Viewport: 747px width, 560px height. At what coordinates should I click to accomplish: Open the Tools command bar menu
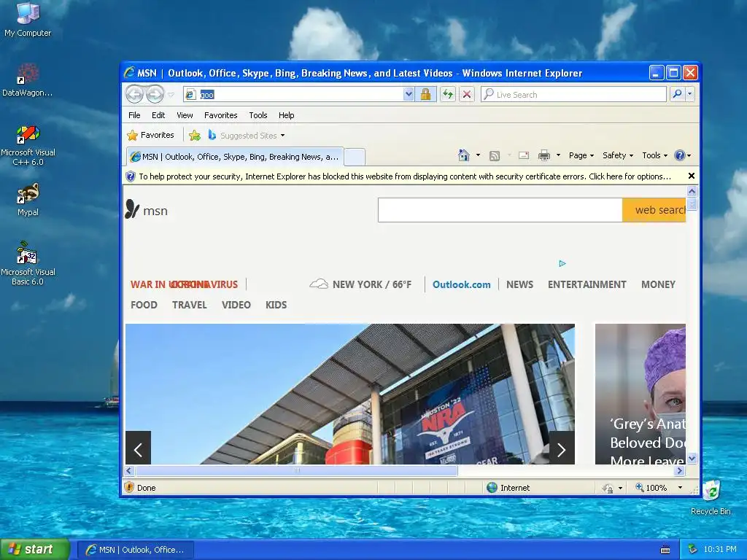pyautogui.click(x=654, y=155)
